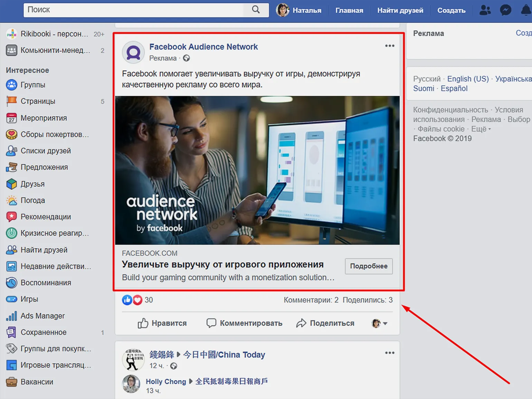Click the Подробнее button on ad
Viewport: 532px width, 399px height.
[x=369, y=266]
